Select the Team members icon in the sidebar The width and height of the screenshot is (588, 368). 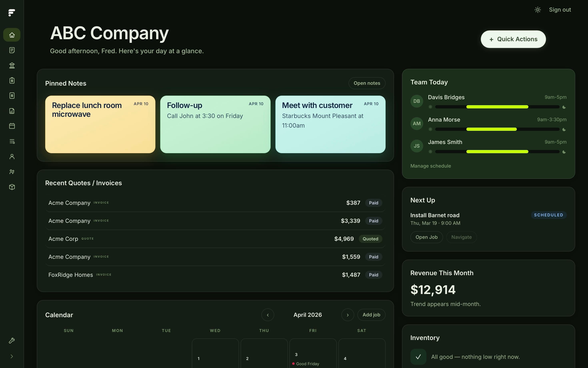(12, 172)
